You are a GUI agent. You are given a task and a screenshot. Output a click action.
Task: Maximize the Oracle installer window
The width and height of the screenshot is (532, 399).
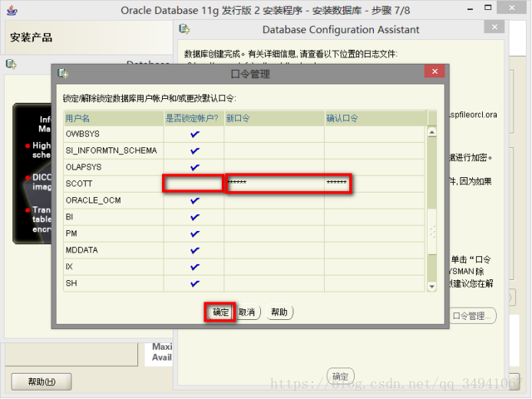click(488, 8)
